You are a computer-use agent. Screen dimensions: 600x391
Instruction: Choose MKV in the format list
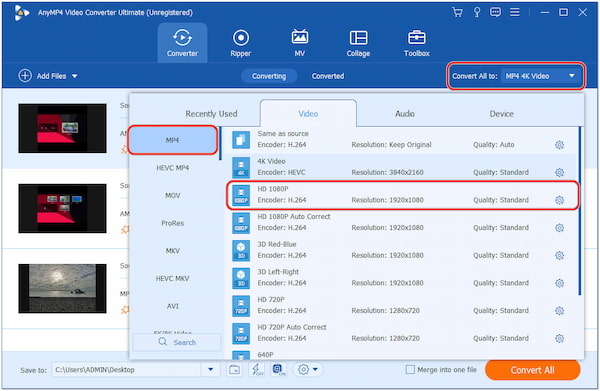[x=173, y=251]
